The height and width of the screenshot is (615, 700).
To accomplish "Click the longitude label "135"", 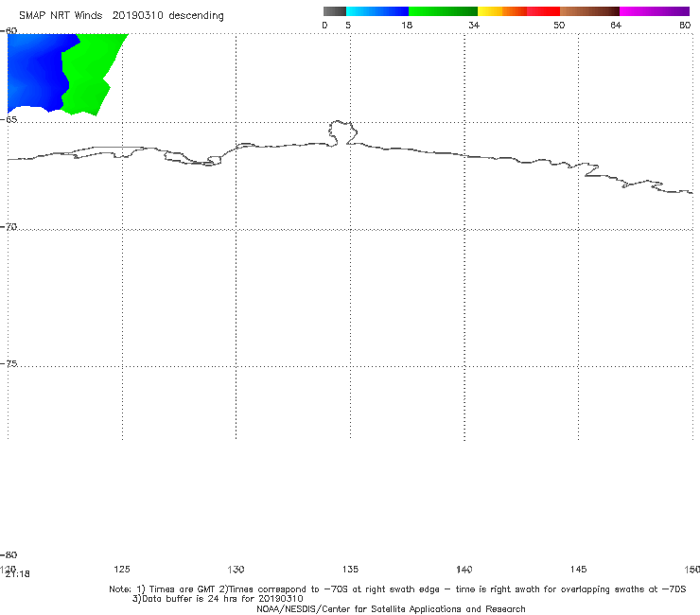I will click(x=350, y=569).
